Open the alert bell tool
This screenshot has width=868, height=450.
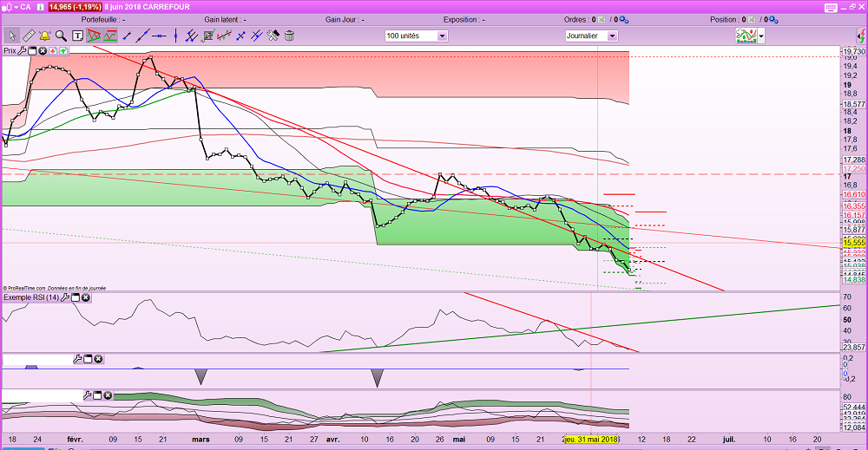point(45,36)
